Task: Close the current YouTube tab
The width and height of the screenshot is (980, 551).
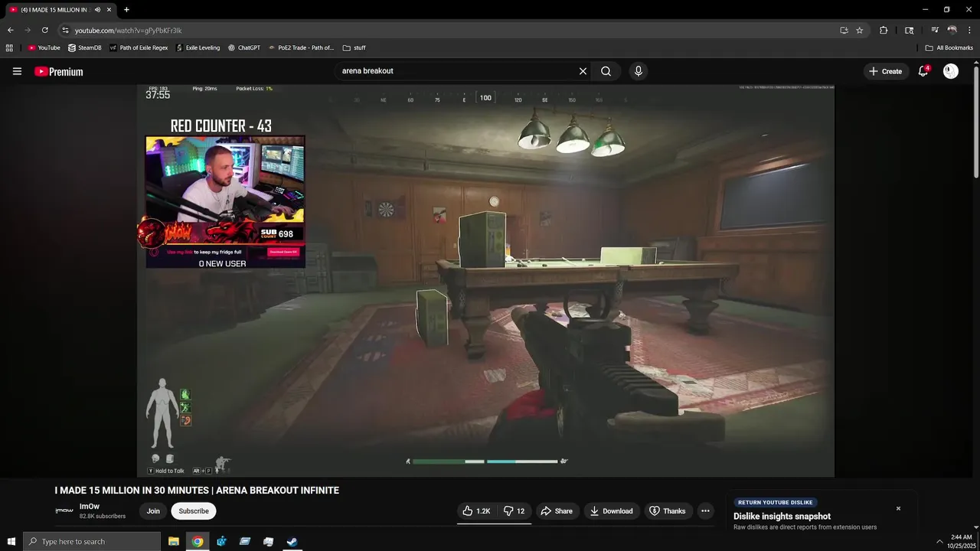Action: 109,10
